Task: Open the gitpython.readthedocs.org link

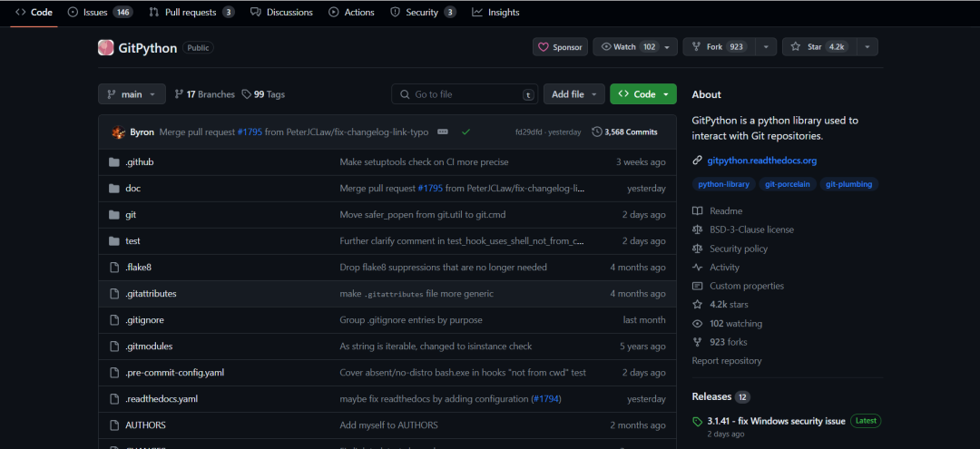Action: tap(762, 161)
